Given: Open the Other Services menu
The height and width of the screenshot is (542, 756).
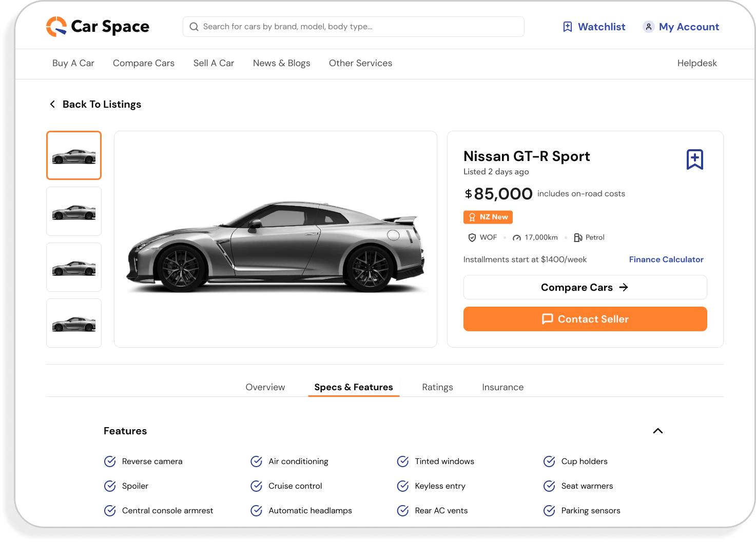Looking at the screenshot, I should 360,63.
